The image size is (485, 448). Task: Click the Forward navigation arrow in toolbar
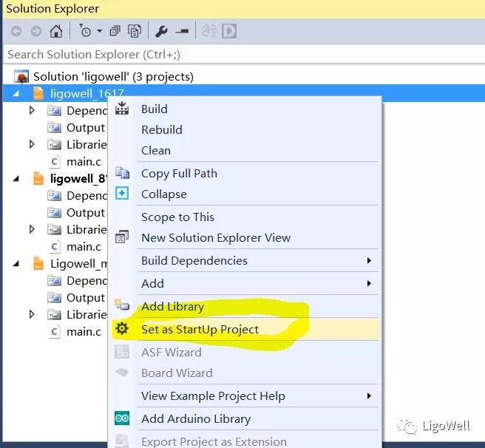(36, 31)
